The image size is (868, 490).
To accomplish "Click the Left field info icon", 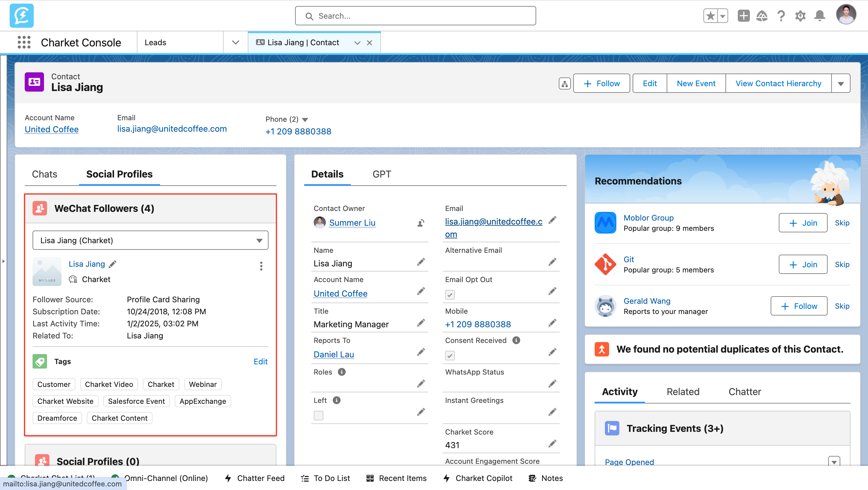I will click(x=337, y=400).
